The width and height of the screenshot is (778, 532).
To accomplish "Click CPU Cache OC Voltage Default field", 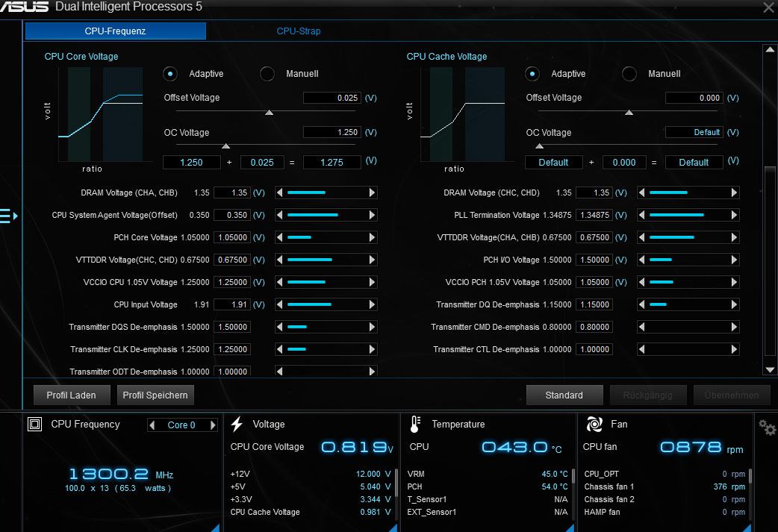I will 694,132.
